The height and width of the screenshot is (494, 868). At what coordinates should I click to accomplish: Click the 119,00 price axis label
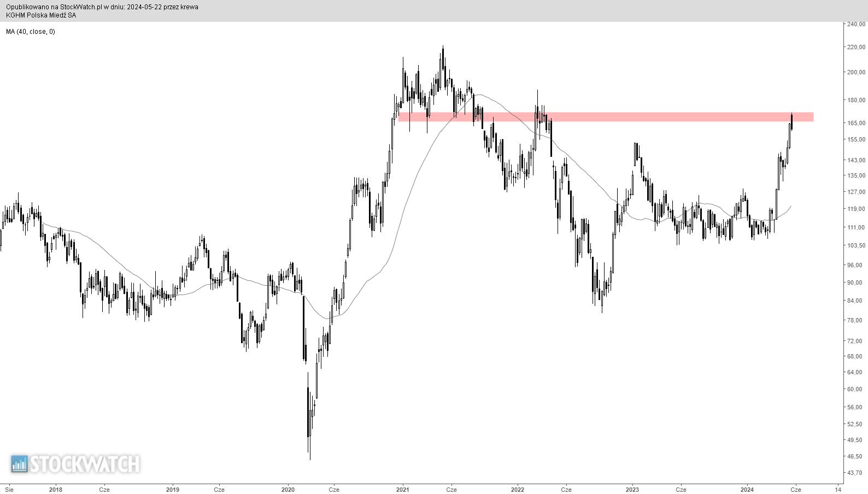855,209
